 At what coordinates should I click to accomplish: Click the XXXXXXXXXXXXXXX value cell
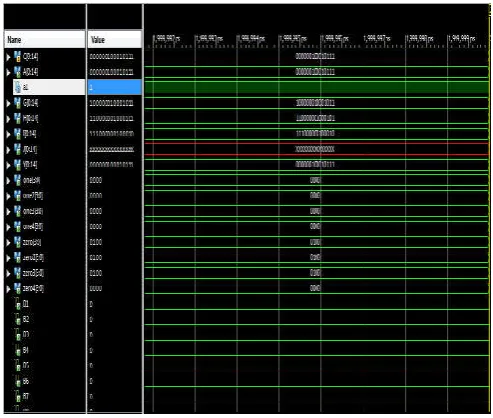click(x=111, y=150)
